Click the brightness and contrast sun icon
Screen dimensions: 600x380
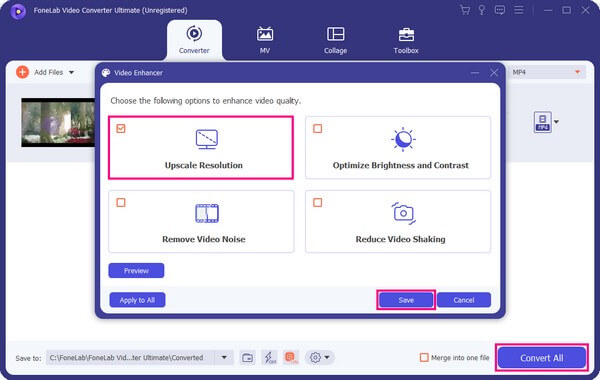pos(403,139)
